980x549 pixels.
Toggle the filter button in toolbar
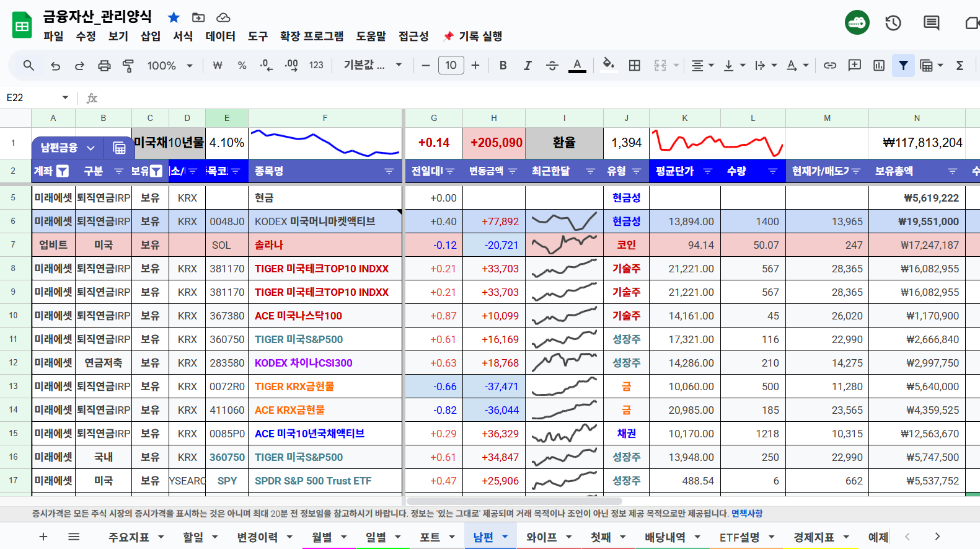[x=904, y=65]
